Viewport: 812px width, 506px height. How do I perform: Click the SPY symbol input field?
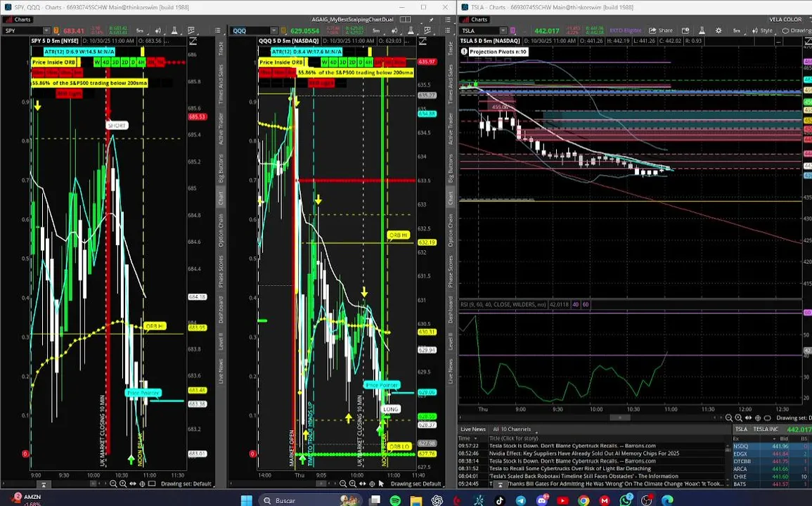[x=22, y=30]
